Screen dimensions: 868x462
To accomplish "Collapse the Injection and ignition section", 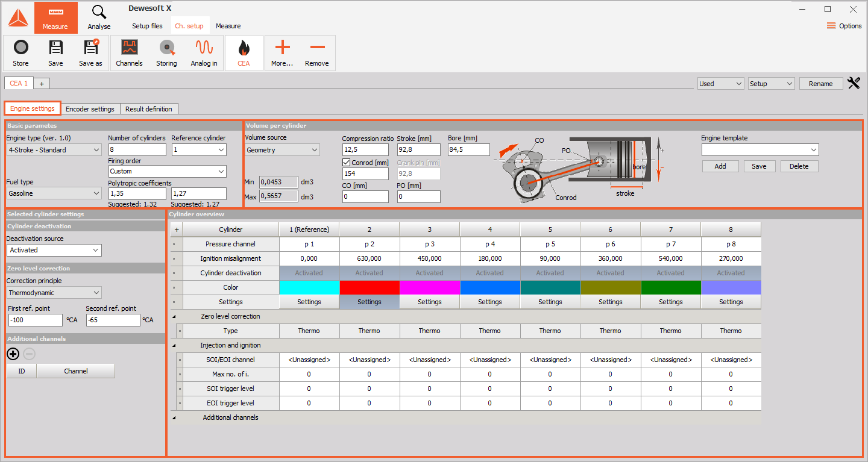I will click(174, 345).
